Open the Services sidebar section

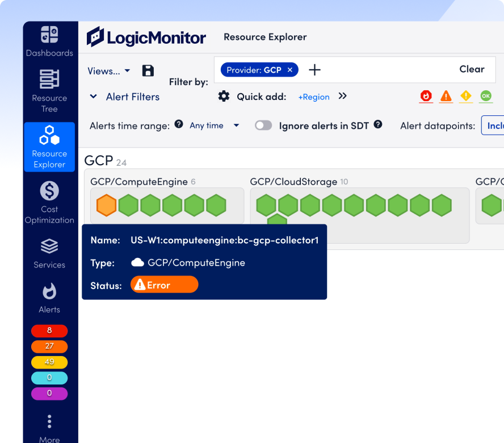(x=49, y=253)
